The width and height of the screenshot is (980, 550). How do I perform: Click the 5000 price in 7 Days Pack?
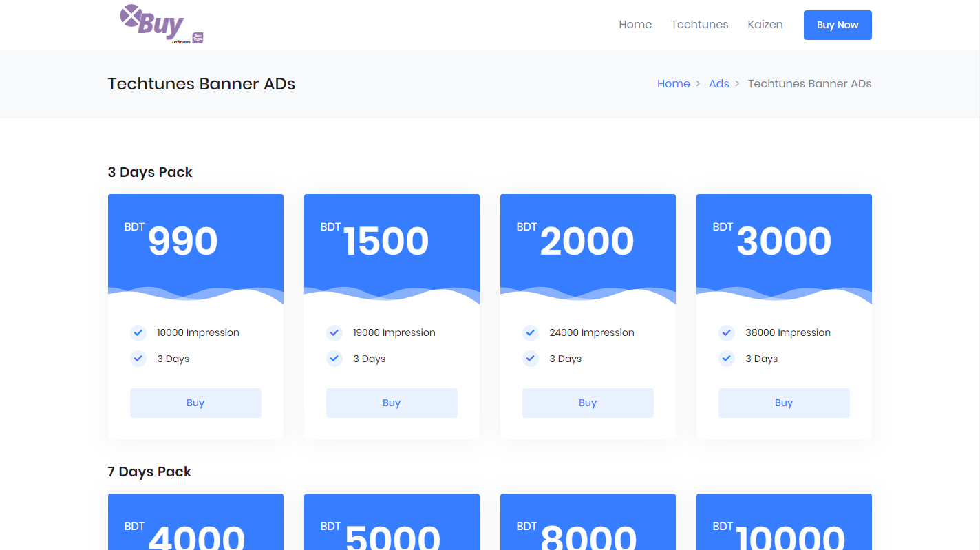pos(393,537)
